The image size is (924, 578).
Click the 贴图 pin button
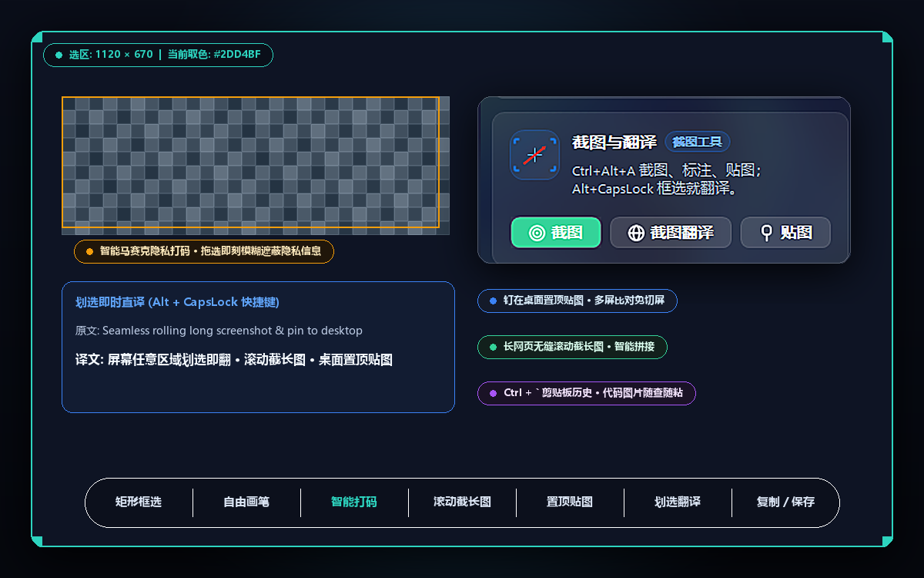tap(786, 233)
